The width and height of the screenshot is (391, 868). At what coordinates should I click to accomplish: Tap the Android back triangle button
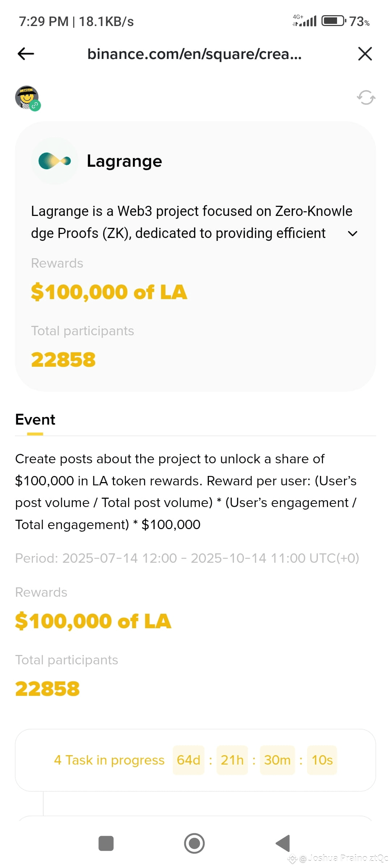[283, 843]
